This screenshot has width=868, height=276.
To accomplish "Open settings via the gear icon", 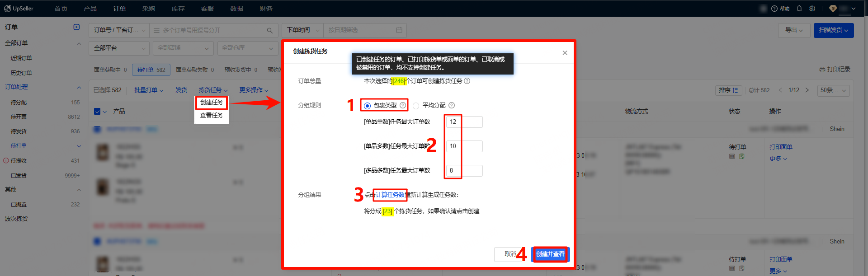I will (x=812, y=9).
